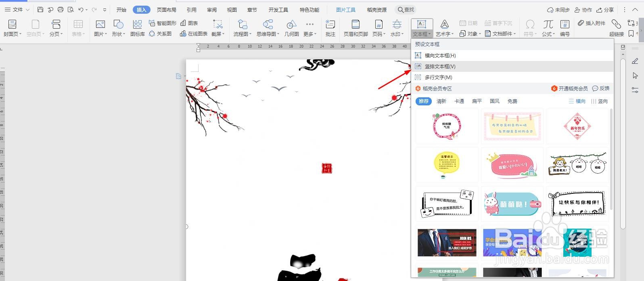Viewport: 644px width, 281px height.
Task: Select the 清新 template category
Action: [441, 101]
